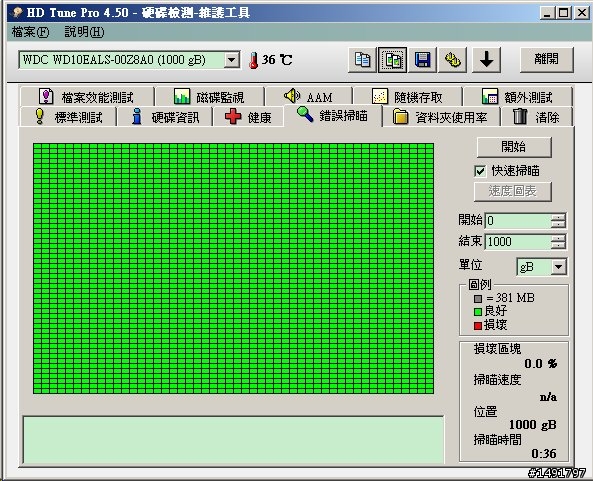Viewport: 593px width, 481px height.
Task: Click the 結束 end position input field
Action: 518,242
